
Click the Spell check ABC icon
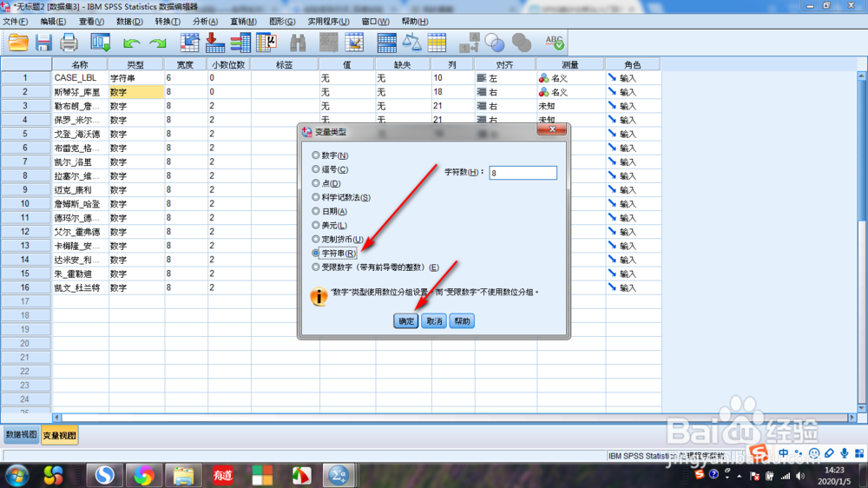[x=554, y=43]
